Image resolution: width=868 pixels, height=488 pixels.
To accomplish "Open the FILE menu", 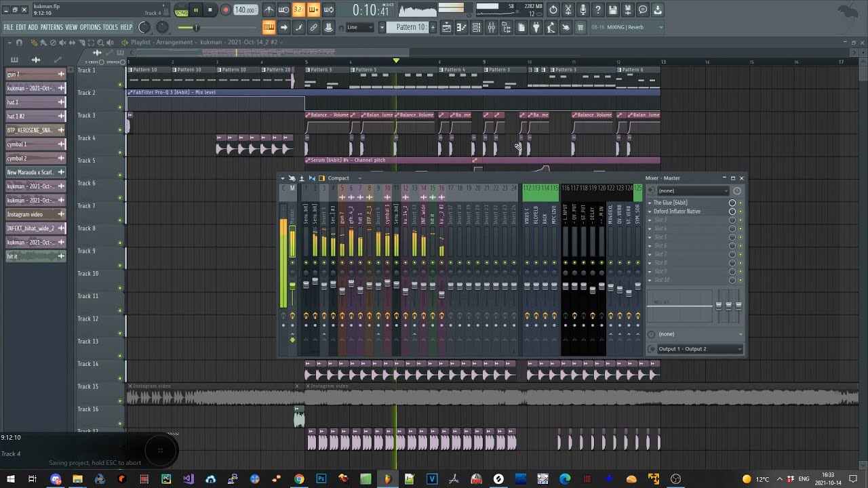I will coord(8,27).
